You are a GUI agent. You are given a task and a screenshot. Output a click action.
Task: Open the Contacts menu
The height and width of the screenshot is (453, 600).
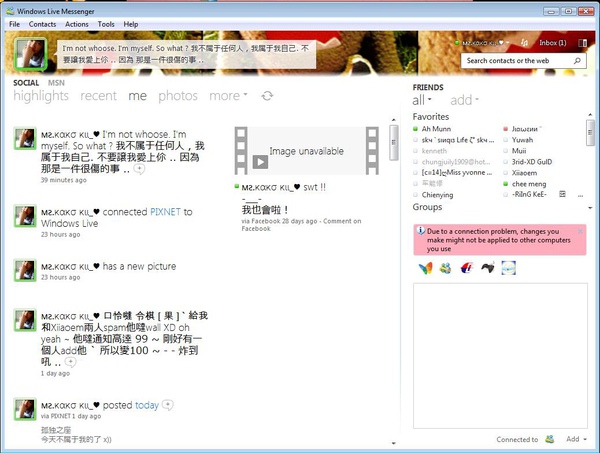(42, 24)
